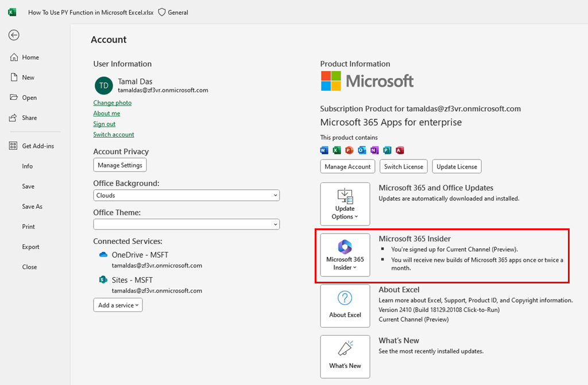
Task: Select Close in the backstage menu
Action: click(x=30, y=267)
